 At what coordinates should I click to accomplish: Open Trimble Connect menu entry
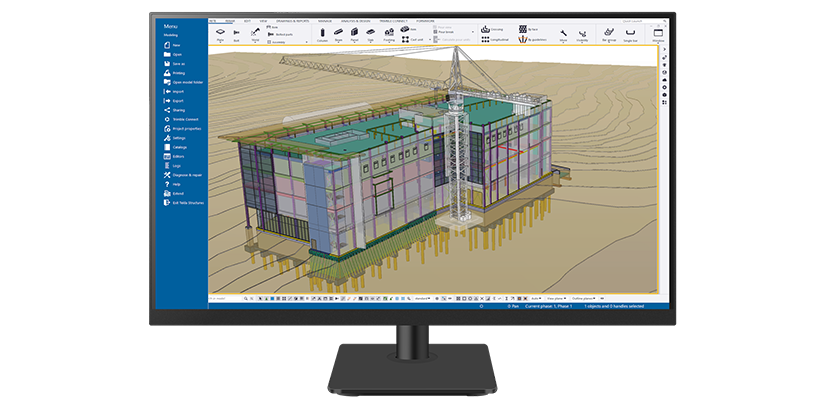pos(183,119)
